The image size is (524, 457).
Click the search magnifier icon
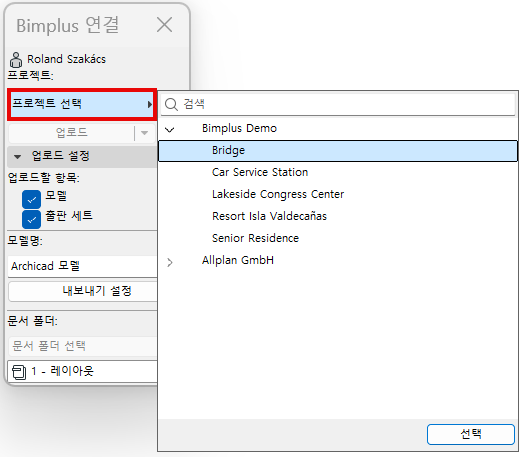click(x=171, y=104)
